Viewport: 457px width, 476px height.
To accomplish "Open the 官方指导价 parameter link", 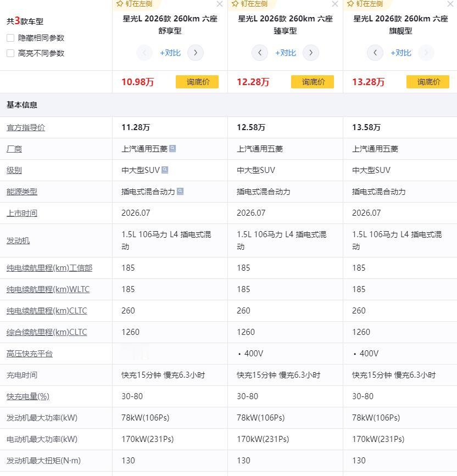I will pos(26,127).
